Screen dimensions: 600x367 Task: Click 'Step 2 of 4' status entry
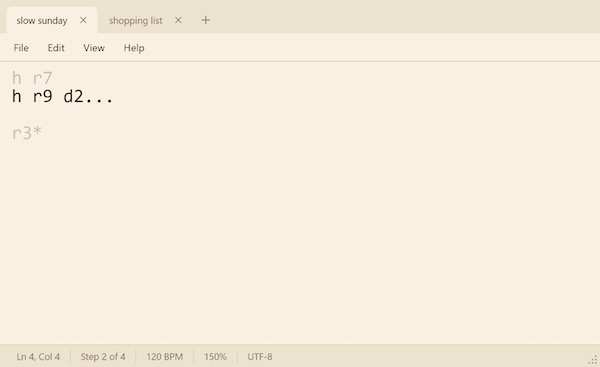tap(103, 357)
